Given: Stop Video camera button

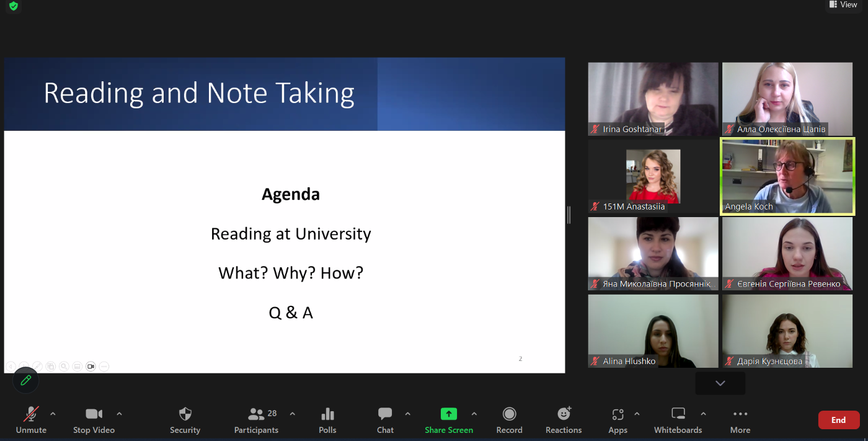Looking at the screenshot, I should pyautogui.click(x=94, y=420).
